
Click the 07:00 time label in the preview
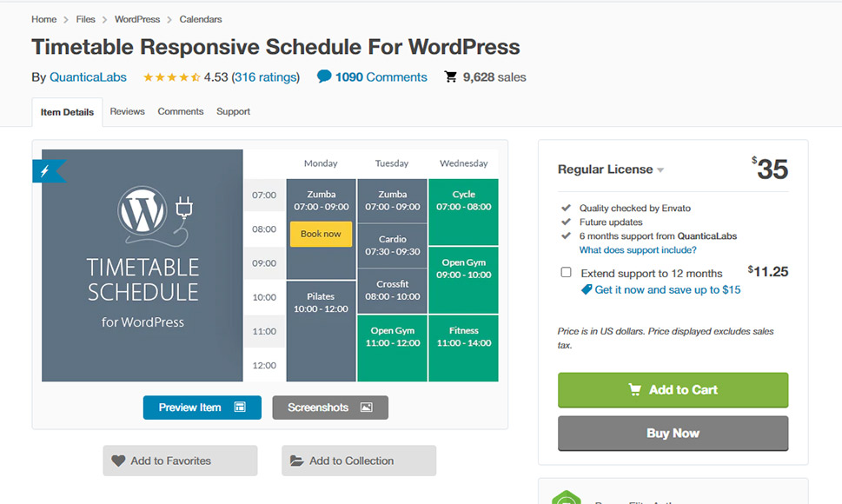pos(264,195)
